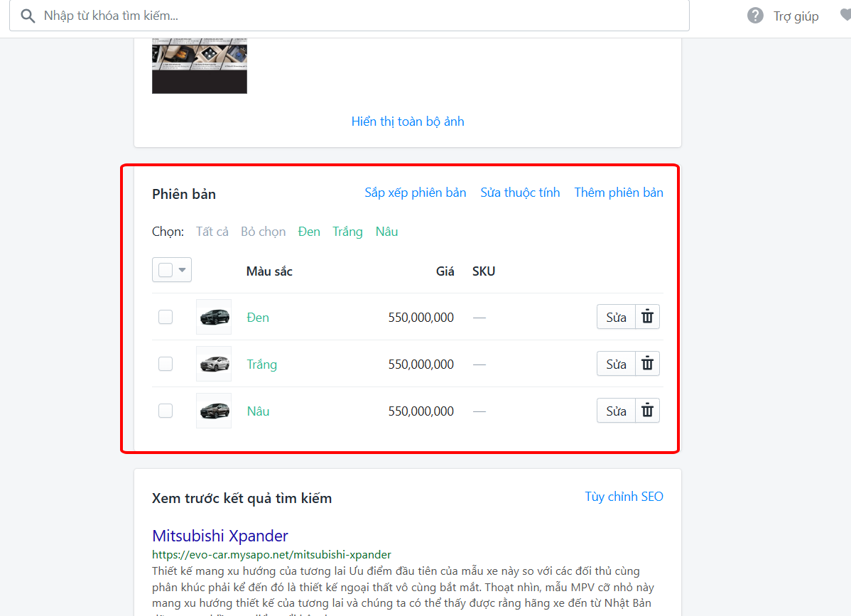The image size is (851, 616).
Task: Open Sửa thuộc tính link
Action: pyautogui.click(x=520, y=193)
